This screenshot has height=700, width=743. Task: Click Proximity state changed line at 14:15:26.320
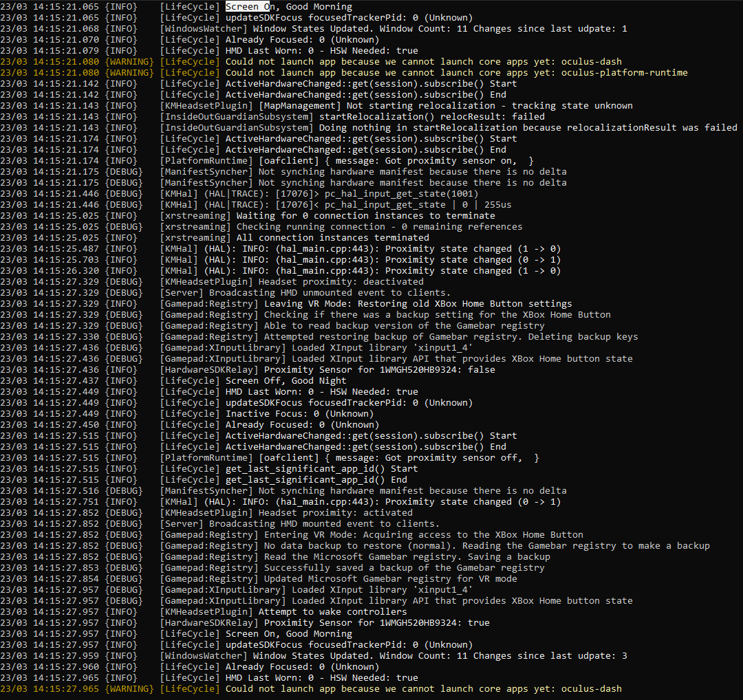pyautogui.click(x=281, y=270)
